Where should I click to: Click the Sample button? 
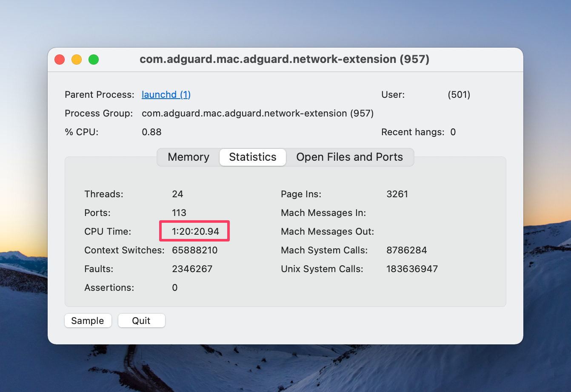click(88, 321)
